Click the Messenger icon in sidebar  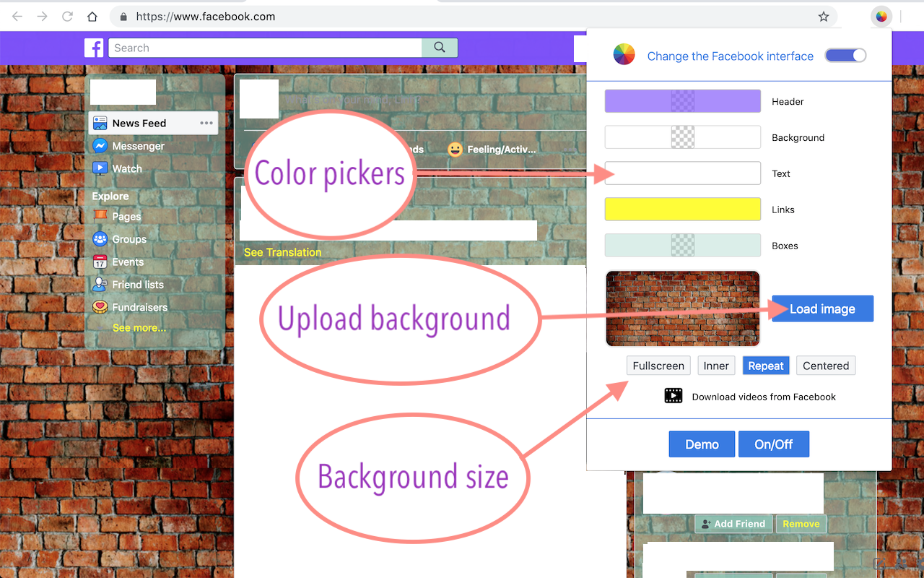(x=100, y=146)
